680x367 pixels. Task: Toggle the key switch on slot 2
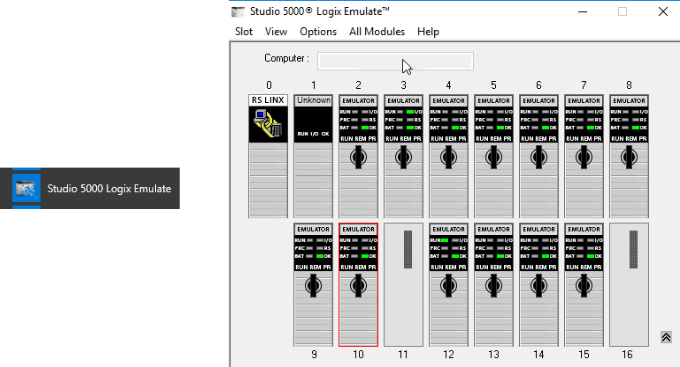tap(358, 157)
